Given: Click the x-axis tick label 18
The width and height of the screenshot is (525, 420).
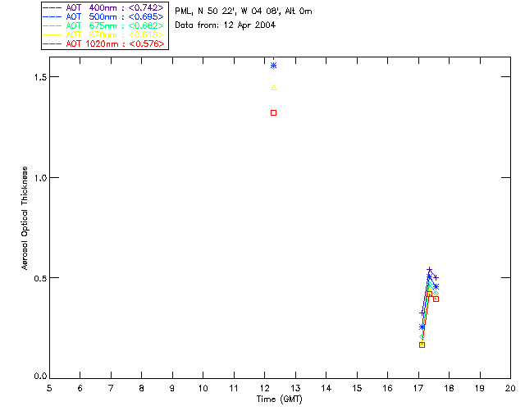Looking at the screenshot, I should (x=449, y=388).
